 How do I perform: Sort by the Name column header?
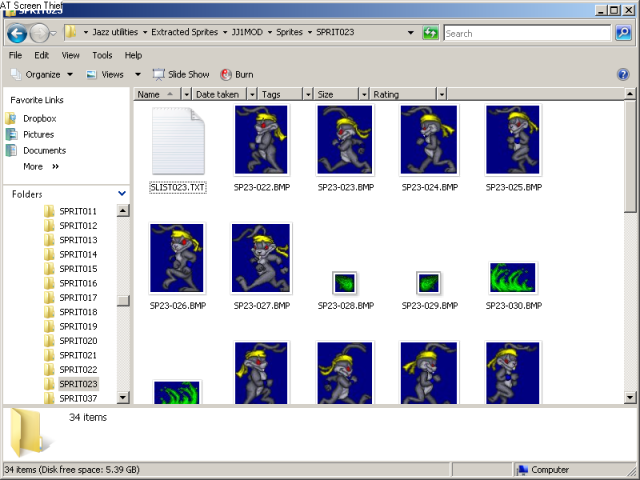pos(158,94)
